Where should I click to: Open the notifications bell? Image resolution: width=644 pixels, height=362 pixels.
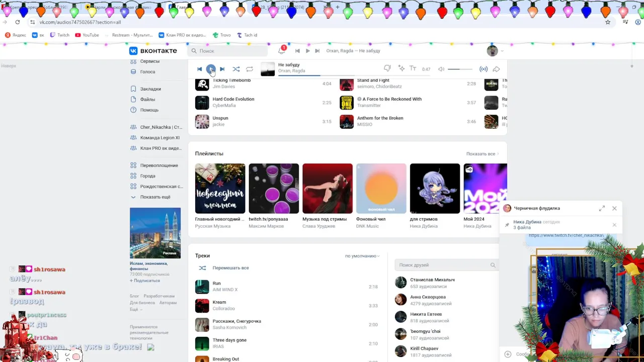282,51
